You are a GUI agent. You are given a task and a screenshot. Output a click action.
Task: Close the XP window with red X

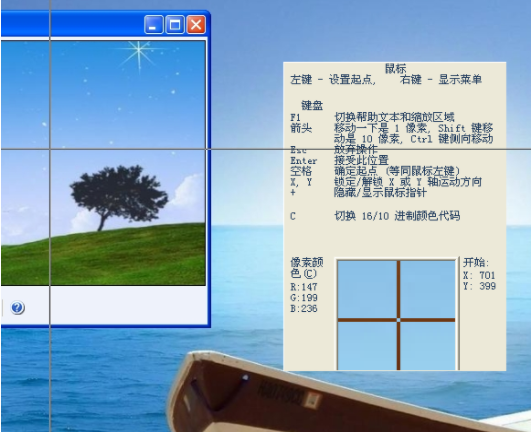click(196, 25)
